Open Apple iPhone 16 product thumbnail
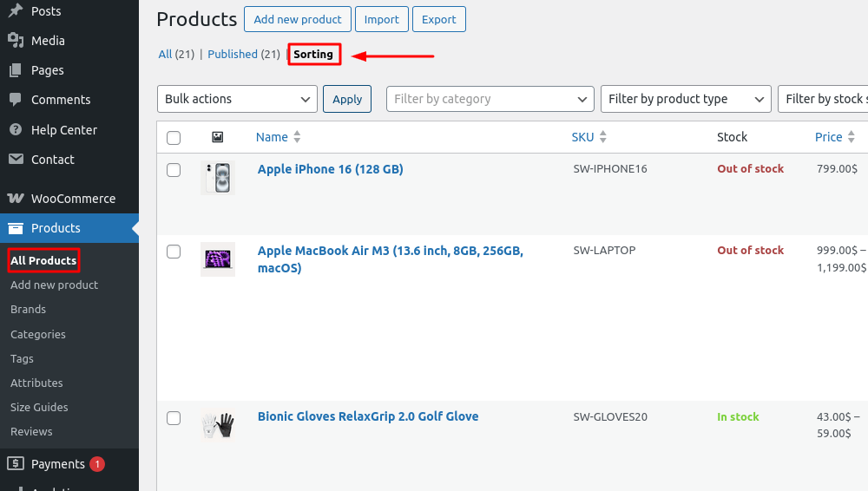Image resolution: width=868 pixels, height=491 pixels. point(218,178)
